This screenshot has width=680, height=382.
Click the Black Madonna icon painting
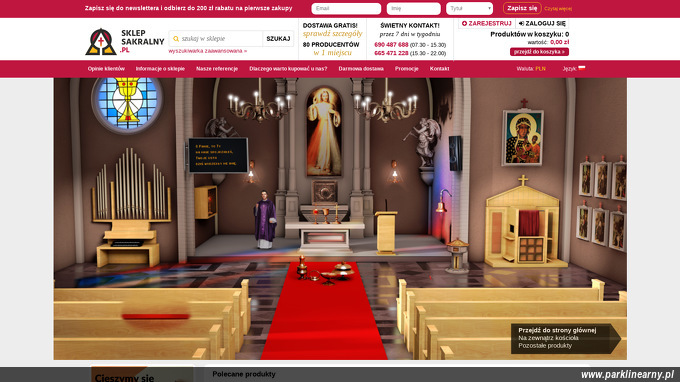[x=523, y=137]
